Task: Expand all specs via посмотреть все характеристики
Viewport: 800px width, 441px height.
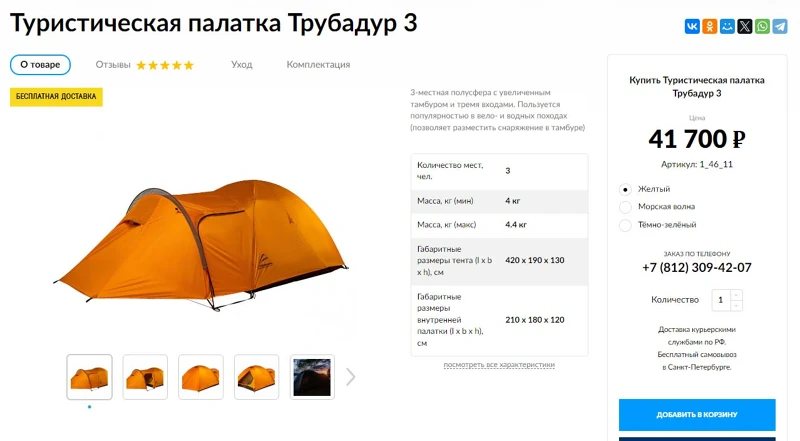Action: point(499,364)
